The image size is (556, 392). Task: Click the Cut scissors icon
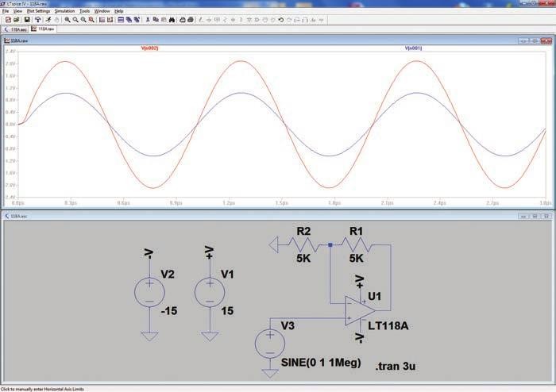pyautogui.click(x=148, y=20)
